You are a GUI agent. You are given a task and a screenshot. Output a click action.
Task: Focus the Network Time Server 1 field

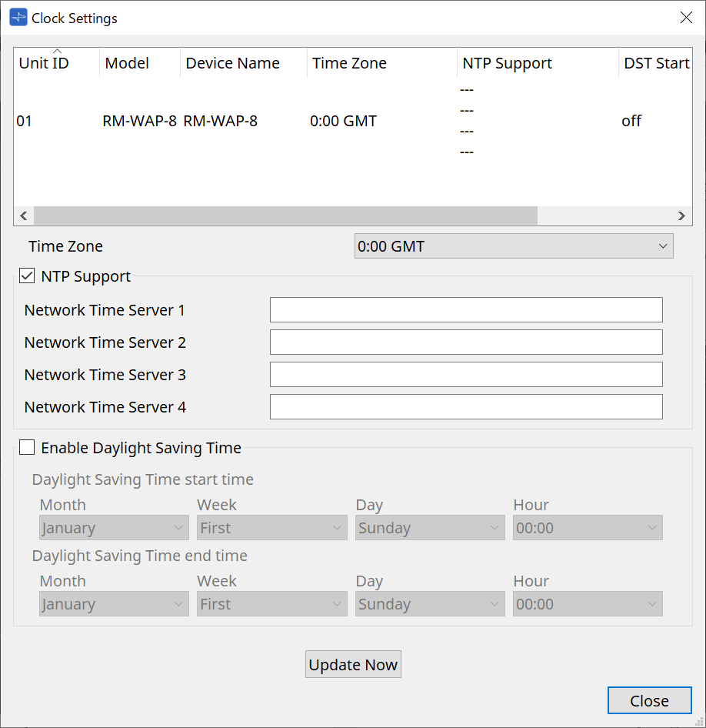click(465, 310)
